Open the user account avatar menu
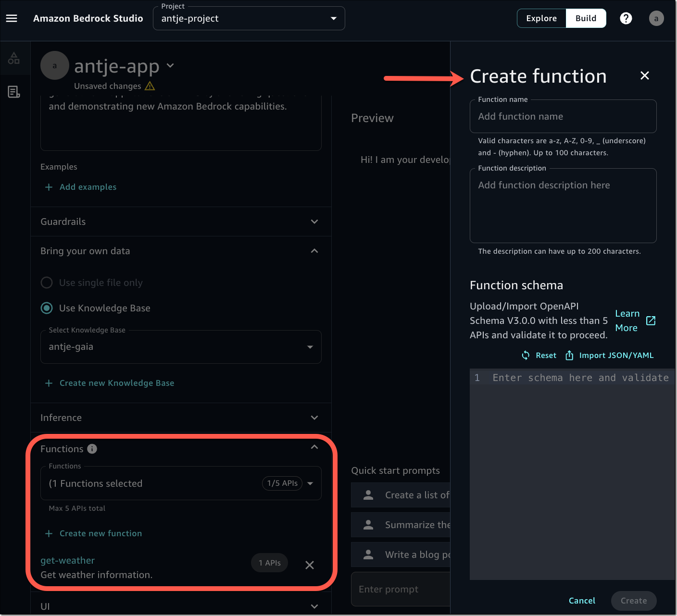 pos(656,18)
